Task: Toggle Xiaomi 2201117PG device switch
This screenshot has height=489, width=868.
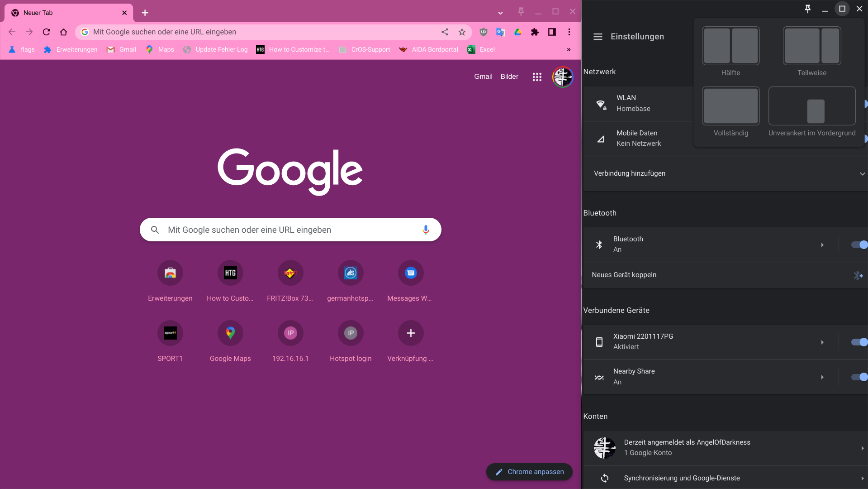Action: (859, 342)
